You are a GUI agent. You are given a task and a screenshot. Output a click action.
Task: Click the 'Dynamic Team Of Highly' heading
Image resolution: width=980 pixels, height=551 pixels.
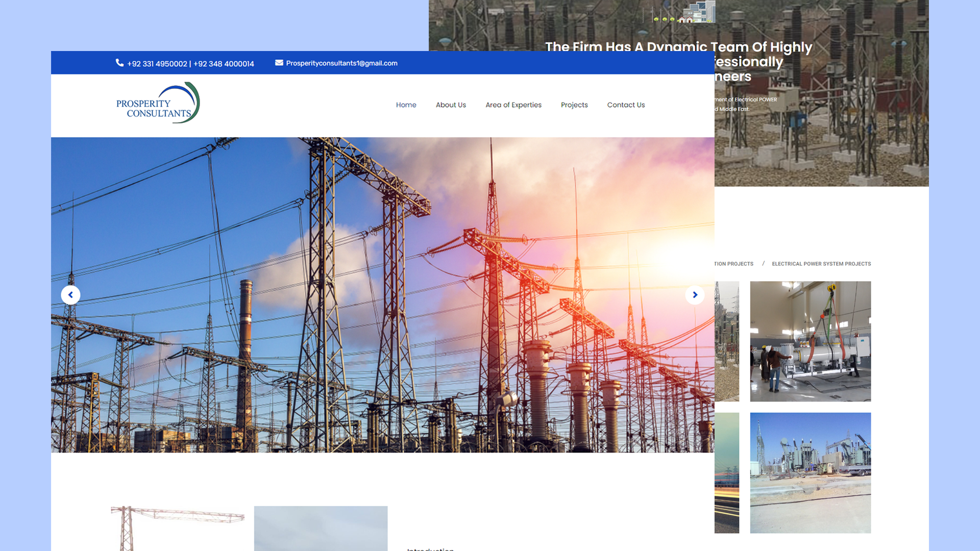tap(678, 47)
